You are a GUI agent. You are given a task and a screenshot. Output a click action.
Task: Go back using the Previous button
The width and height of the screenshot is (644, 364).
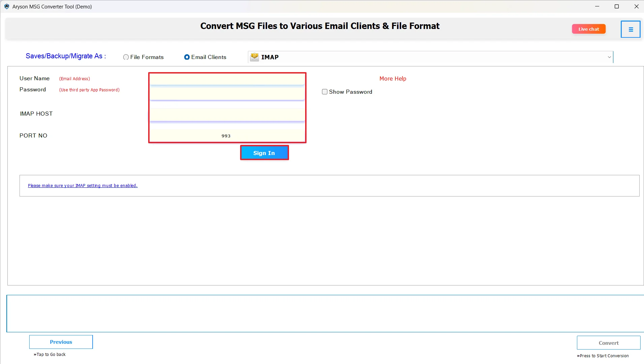tap(61, 341)
